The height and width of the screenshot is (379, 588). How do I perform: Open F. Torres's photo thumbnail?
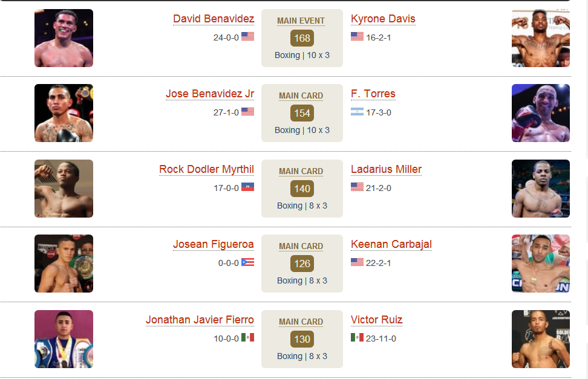click(541, 113)
